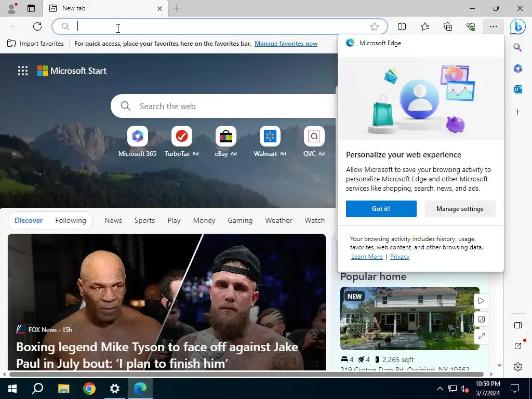Open the Gaming tab
Viewport: 532px width, 399px height.
240,220
